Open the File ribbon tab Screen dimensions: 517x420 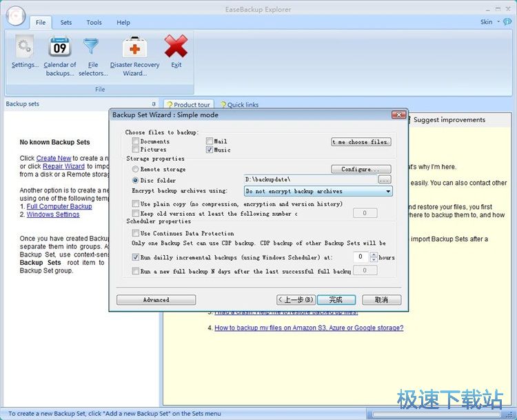tap(41, 23)
